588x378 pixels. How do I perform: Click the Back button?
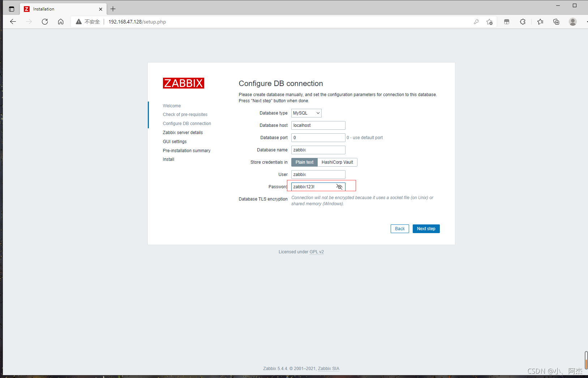pyautogui.click(x=400, y=229)
